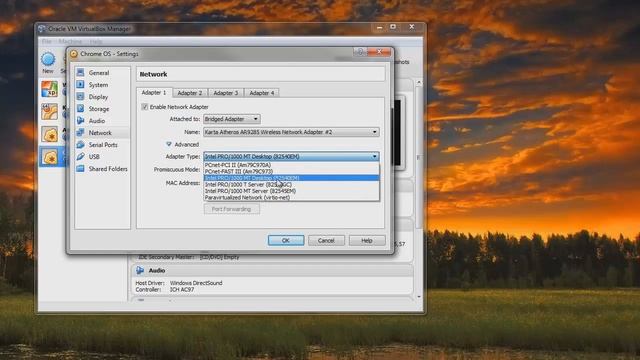Image resolution: width=640 pixels, height=360 pixels.
Task: Select the Network category icon
Action: [x=80, y=133]
